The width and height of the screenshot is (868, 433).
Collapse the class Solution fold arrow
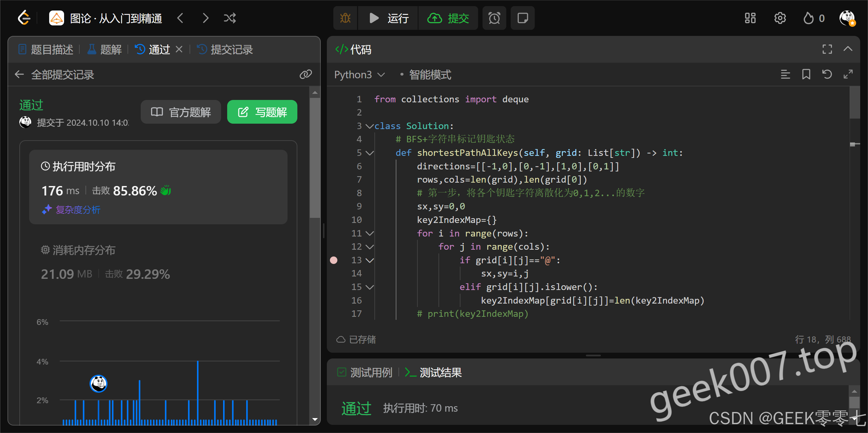(x=370, y=126)
